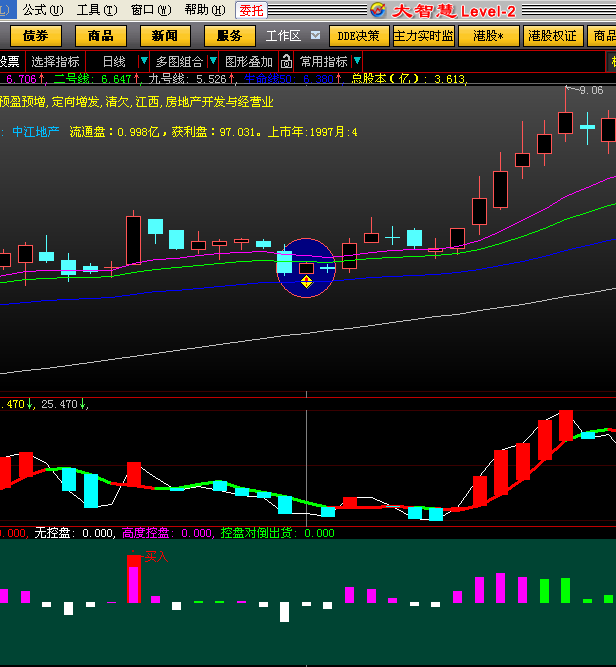Click the yellow diamond signal marker on chart
616x667 pixels.
click(307, 282)
